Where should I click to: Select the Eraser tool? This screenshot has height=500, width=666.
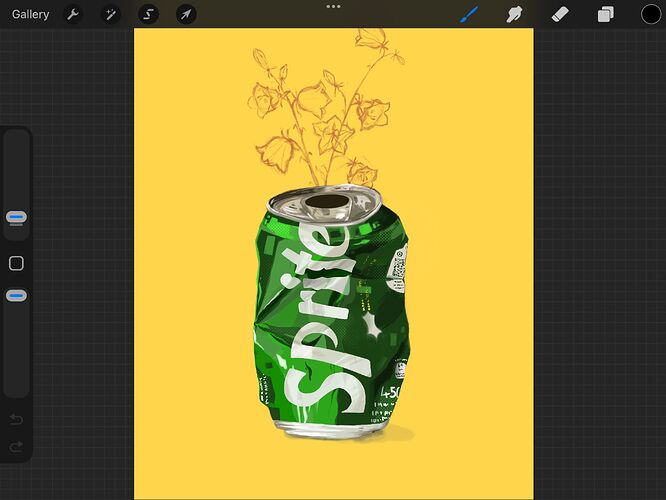point(560,14)
